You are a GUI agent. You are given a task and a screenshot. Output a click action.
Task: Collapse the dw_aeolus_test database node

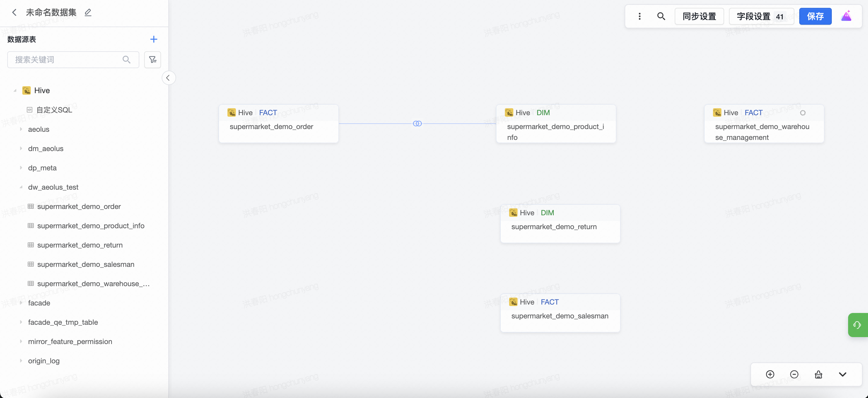[x=21, y=187]
